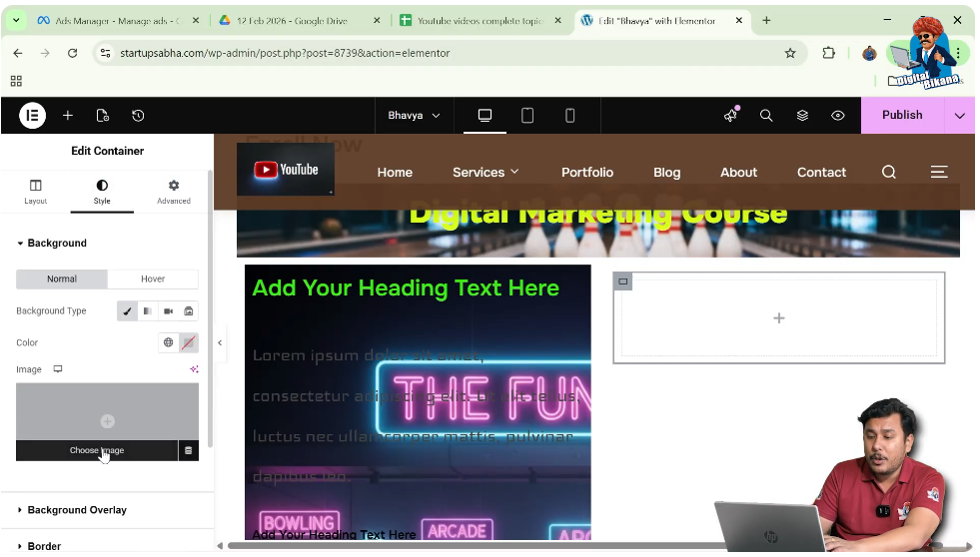Open the Elementor logo main menu
980x557 pixels.
32,116
